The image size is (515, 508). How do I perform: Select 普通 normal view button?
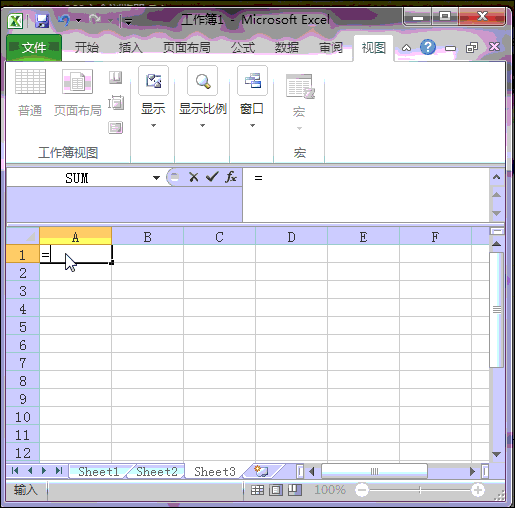(30, 93)
